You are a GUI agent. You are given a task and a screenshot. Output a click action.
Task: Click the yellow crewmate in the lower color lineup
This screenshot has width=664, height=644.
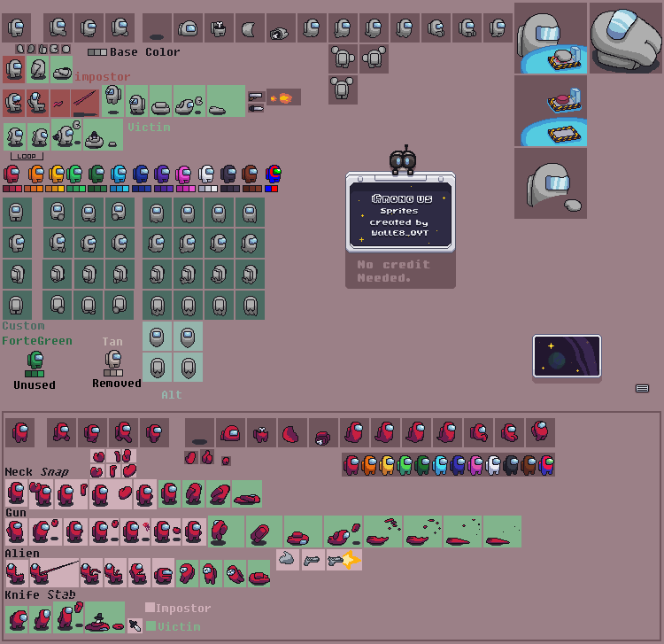[x=387, y=465]
